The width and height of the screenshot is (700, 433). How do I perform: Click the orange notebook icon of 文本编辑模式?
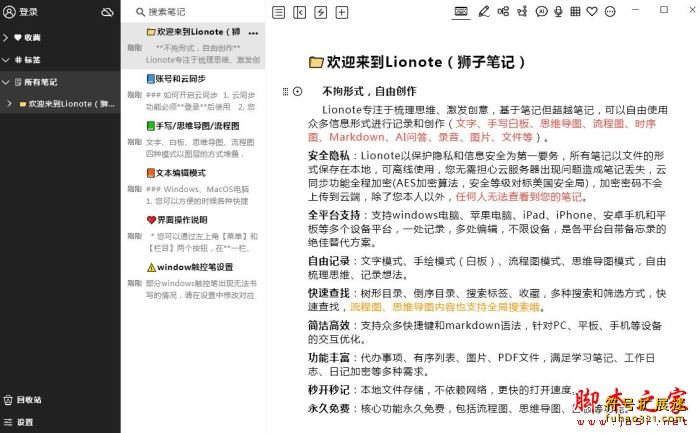click(x=151, y=173)
